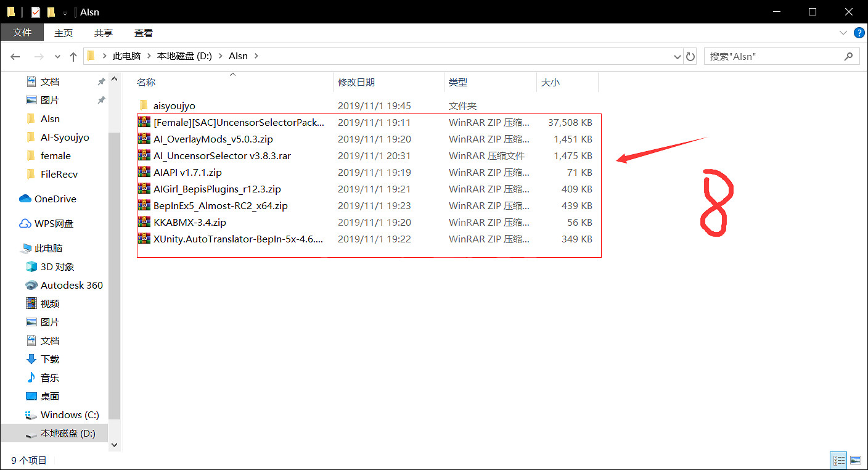Image resolution: width=868 pixels, height=470 pixels.
Task: Refresh the current folder view
Action: click(690, 56)
